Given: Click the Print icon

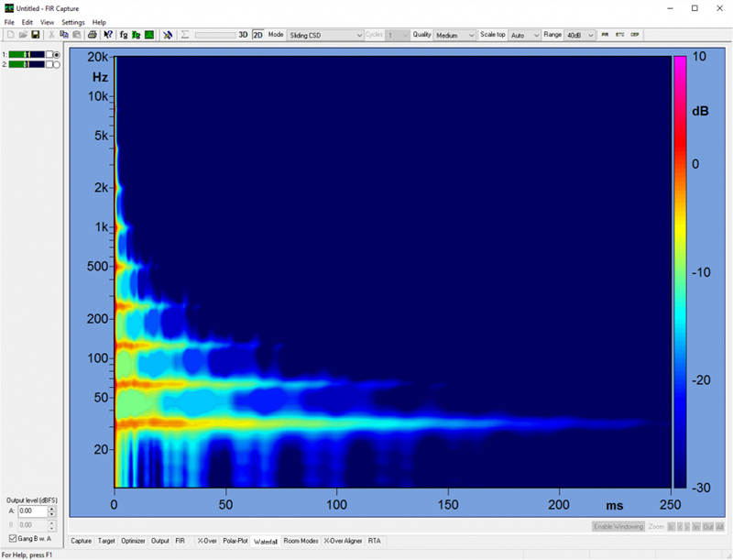Looking at the screenshot, I should click(x=93, y=35).
